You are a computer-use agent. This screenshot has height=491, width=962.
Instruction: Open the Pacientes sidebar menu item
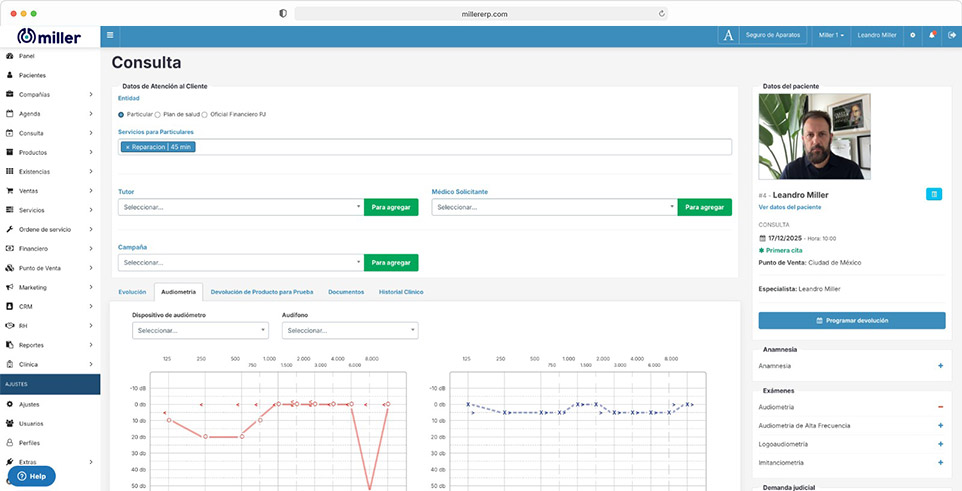(32, 75)
